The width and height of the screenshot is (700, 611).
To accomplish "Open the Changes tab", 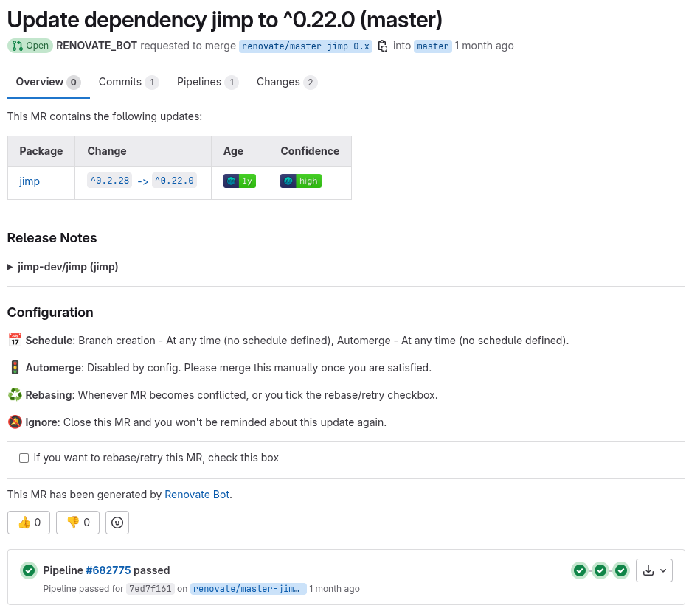I will (x=286, y=82).
